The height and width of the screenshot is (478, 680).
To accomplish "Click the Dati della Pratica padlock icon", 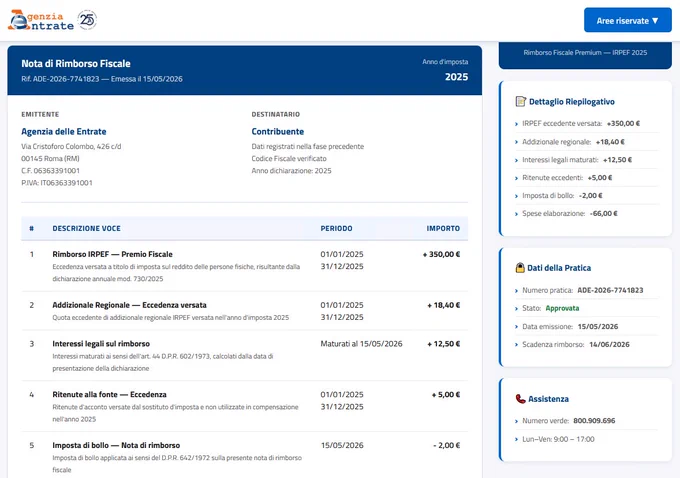I will [520, 268].
